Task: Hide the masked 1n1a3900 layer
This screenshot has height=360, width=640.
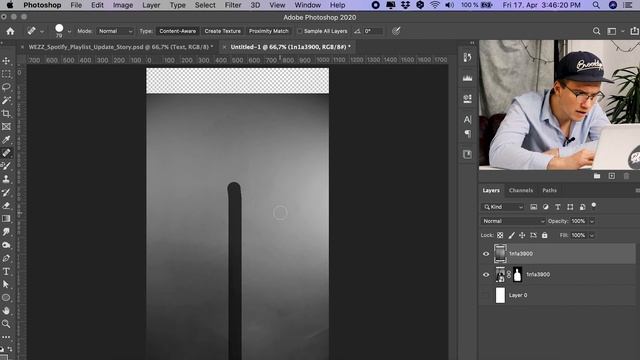Action: click(x=486, y=275)
